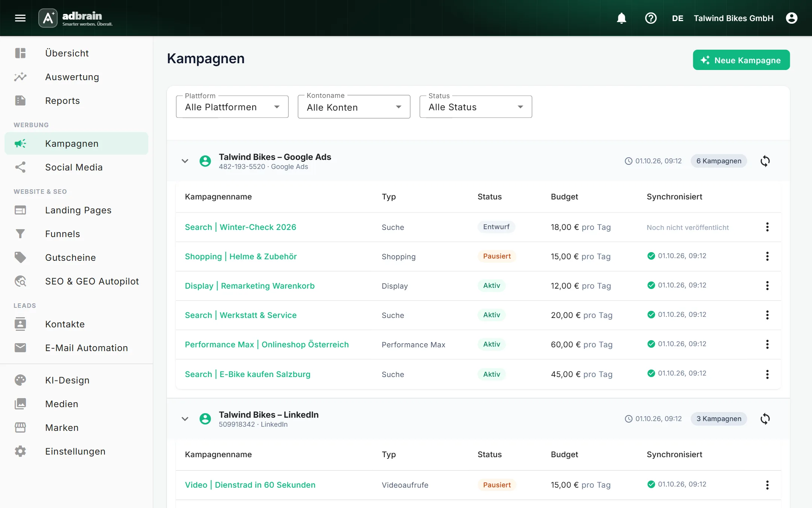
Task: Go to Übersicht in sidebar
Action: click(x=76, y=53)
